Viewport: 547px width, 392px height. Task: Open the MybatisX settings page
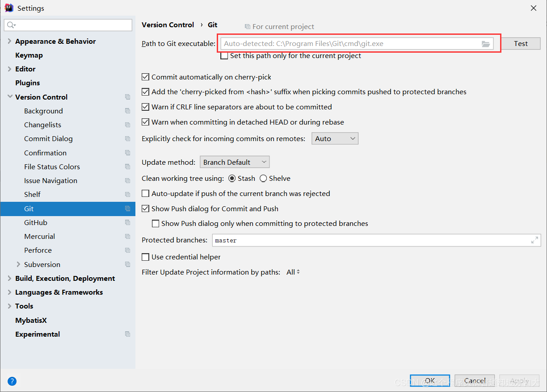pos(31,320)
